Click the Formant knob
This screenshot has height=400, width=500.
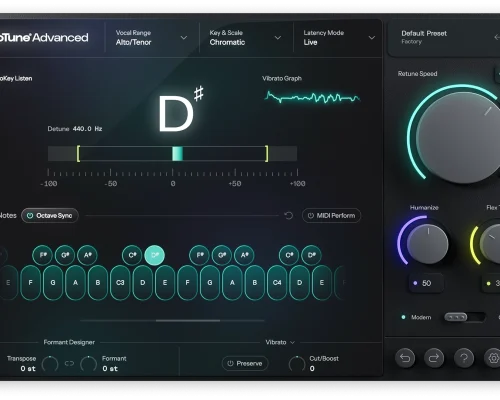click(89, 364)
